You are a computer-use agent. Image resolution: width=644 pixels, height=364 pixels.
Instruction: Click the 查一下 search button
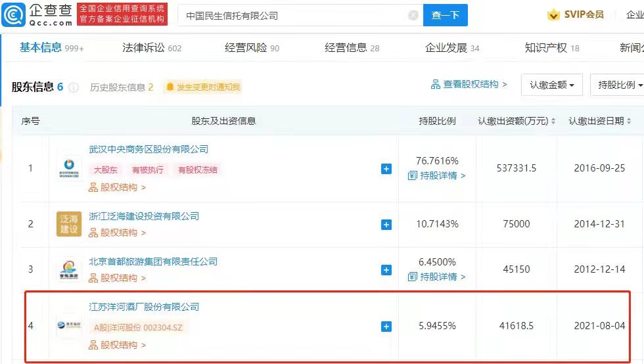click(446, 15)
